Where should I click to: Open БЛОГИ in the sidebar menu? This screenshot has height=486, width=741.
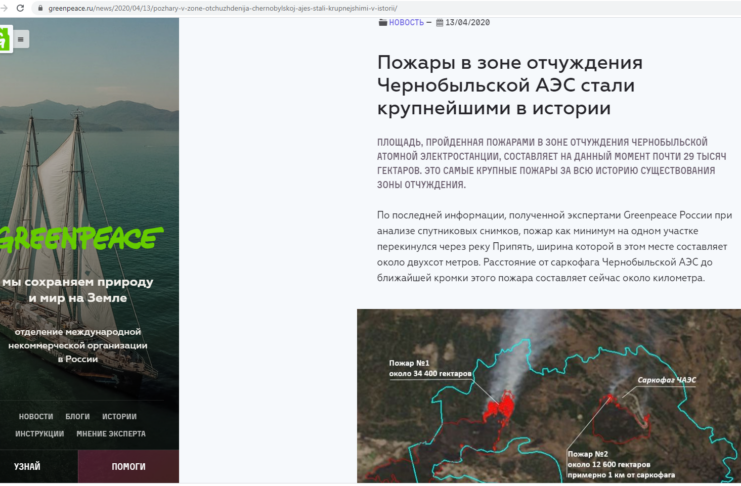[x=78, y=417]
